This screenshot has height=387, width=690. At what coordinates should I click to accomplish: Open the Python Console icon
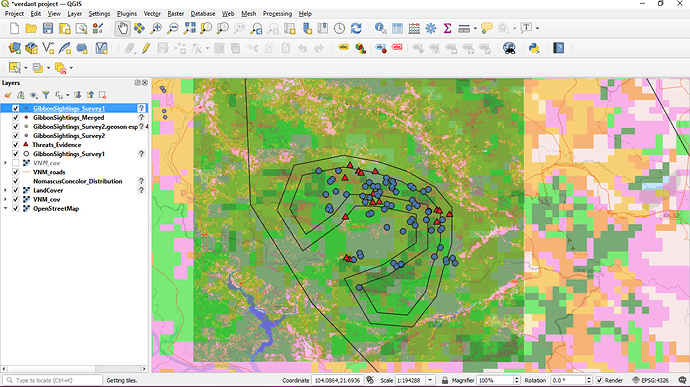(534, 48)
